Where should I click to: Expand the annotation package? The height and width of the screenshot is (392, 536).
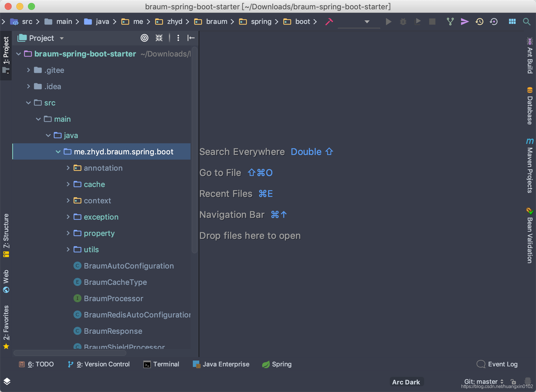(x=68, y=168)
